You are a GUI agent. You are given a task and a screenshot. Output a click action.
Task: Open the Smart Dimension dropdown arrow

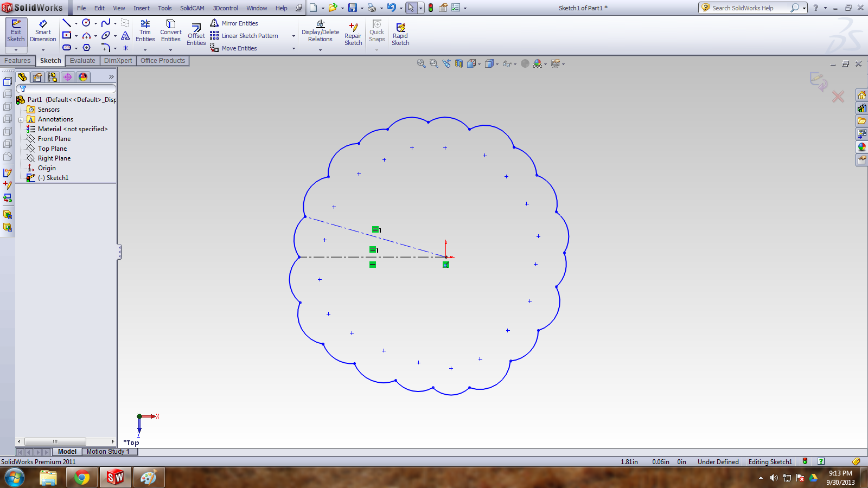click(43, 50)
